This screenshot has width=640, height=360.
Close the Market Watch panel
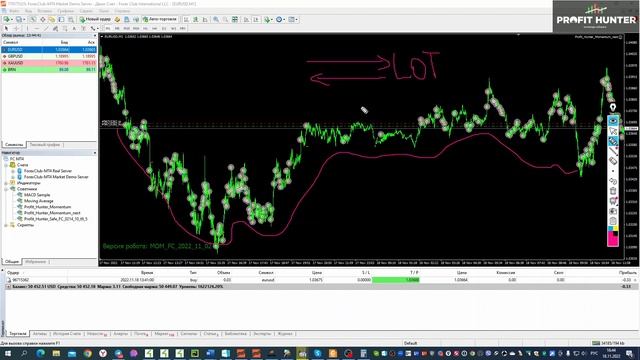click(x=95, y=36)
